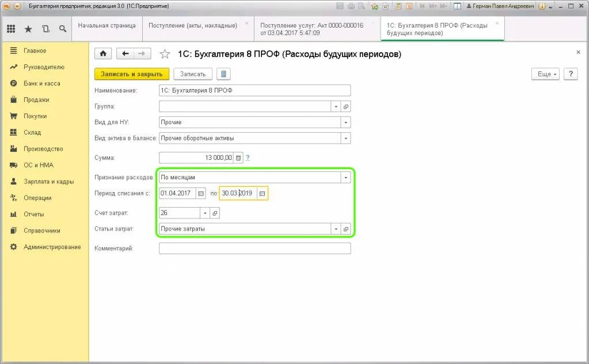Open the info icon in title bar
This screenshot has height=364, width=589.
(x=542, y=6)
